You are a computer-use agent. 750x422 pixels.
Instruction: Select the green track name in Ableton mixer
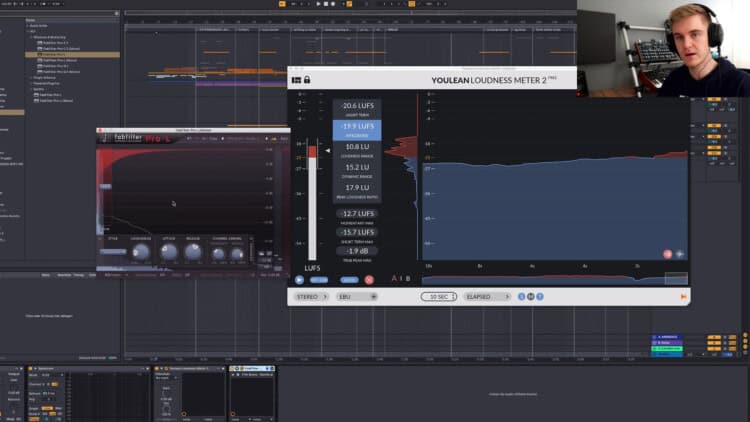[667, 348]
